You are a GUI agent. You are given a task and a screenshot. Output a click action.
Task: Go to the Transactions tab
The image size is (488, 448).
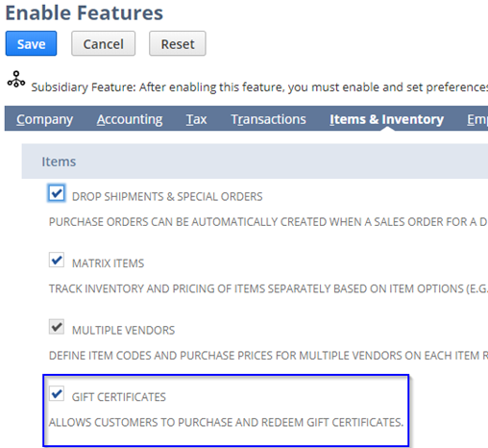[268, 119]
